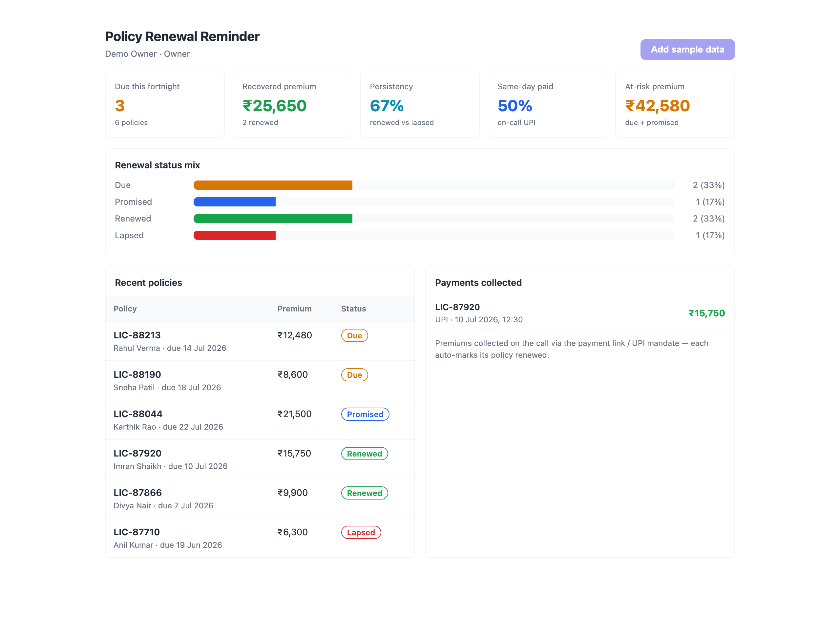
Task: Click Divya Nair due 7 Jul 2026
Action: pyautogui.click(x=163, y=506)
